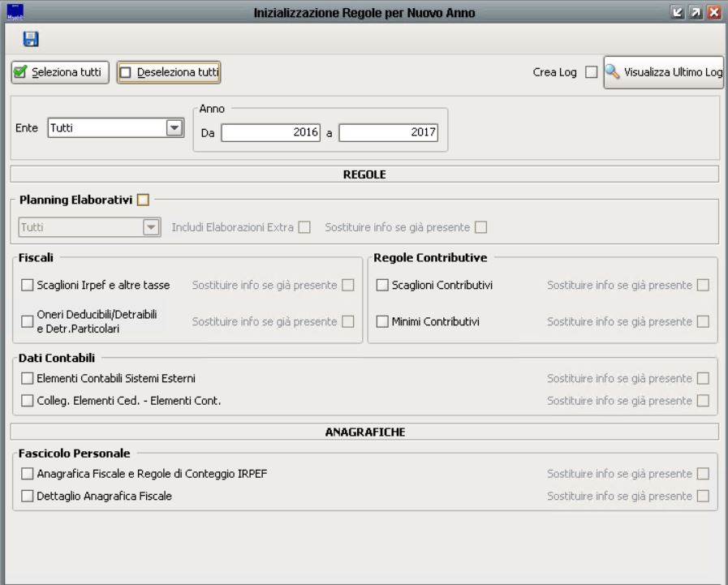The height and width of the screenshot is (585, 728).
Task: Select Elementi Contabili Sistemi Esterni checkbox
Action: click(x=28, y=378)
